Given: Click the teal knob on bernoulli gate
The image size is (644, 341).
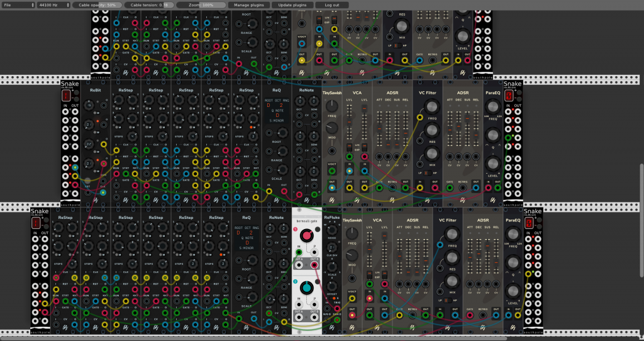Looking at the screenshot, I should click(x=306, y=288).
